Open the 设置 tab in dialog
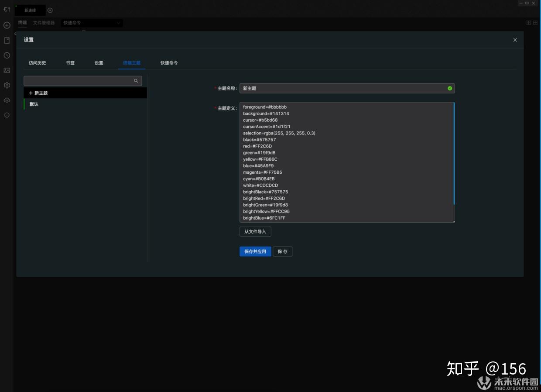 (99, 63)
